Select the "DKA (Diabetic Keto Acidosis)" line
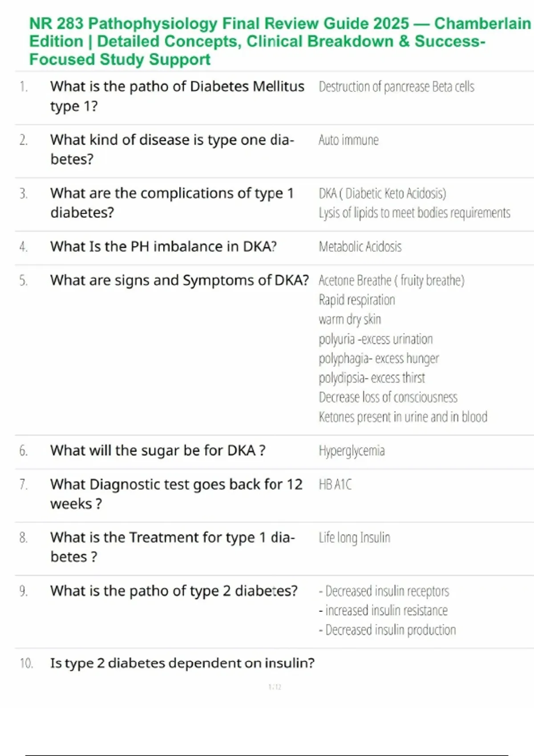Viewport: 534px width, 756px height. (x=382, y=193)
